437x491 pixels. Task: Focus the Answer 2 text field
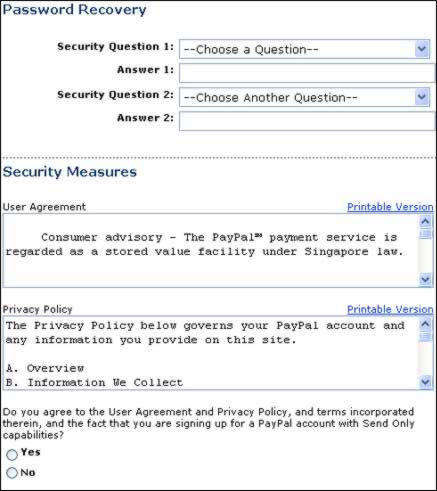click(x=307, y=121)
